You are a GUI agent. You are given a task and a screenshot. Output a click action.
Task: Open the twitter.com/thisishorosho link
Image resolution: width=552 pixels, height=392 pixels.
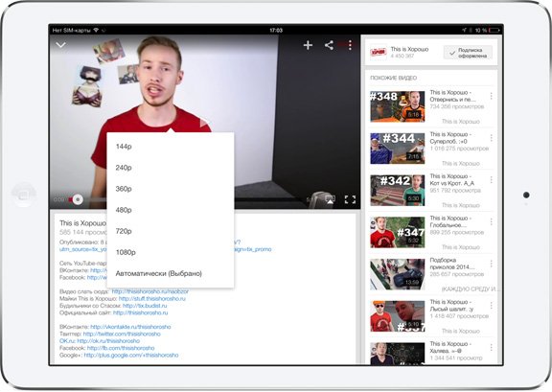tap(122, 334)
